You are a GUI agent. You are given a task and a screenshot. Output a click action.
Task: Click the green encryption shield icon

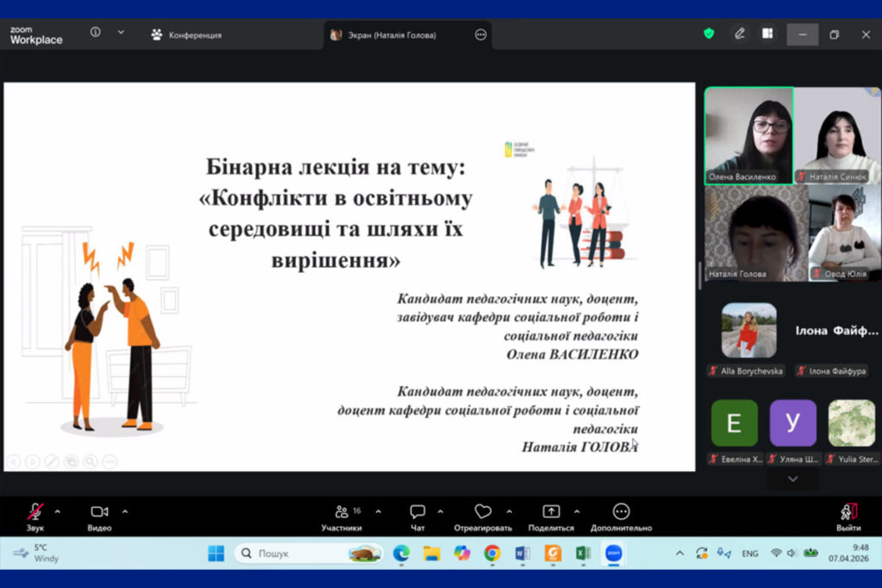709,34
